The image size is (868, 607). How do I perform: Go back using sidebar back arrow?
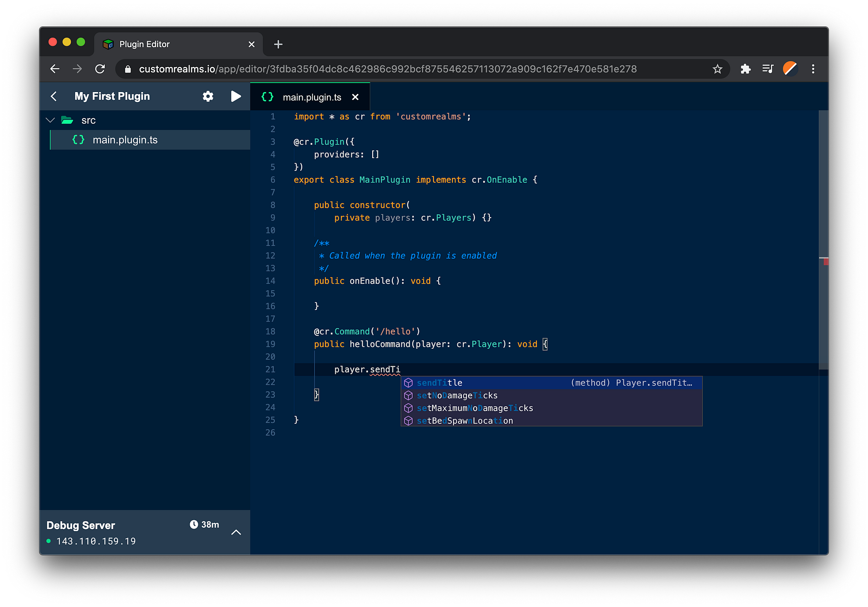pyautogui.click(x=54, y=96)
